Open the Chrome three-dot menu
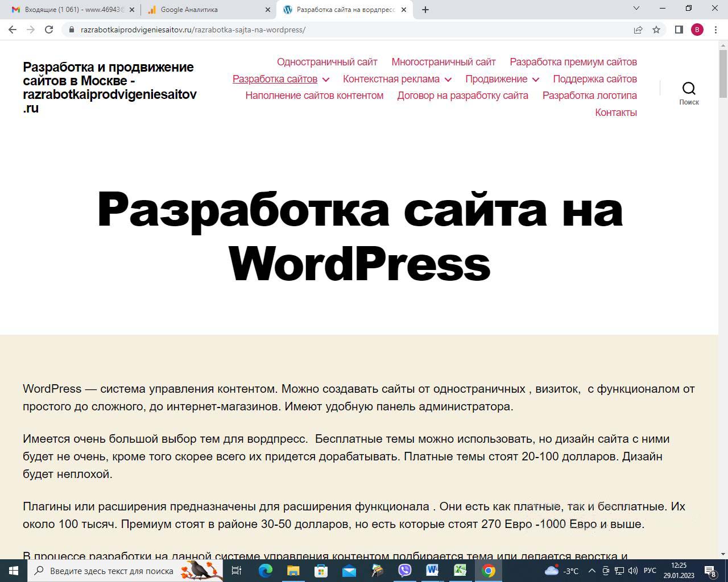 coord(715,30)
